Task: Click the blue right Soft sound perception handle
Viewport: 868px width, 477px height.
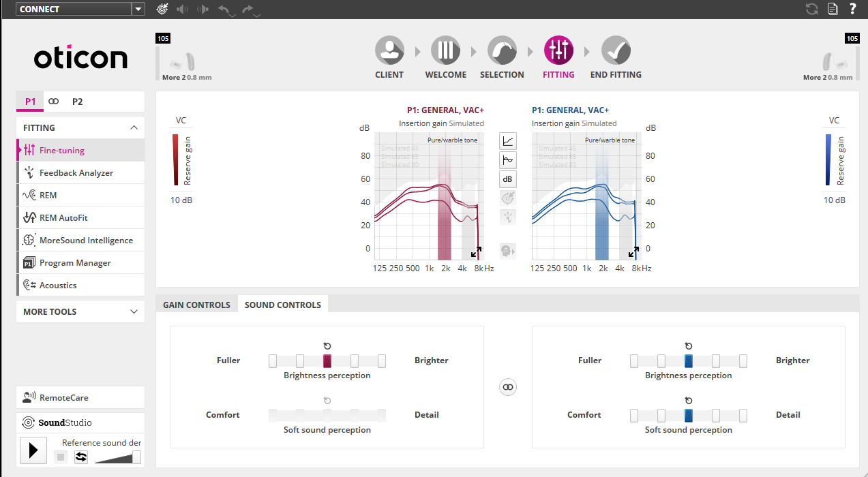Action: 689,416
